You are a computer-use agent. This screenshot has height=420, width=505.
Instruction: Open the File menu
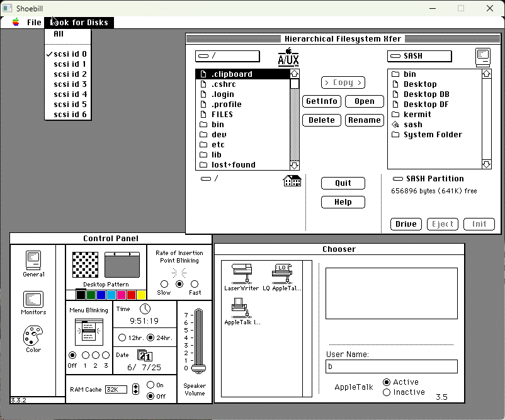tap(34, 23)
